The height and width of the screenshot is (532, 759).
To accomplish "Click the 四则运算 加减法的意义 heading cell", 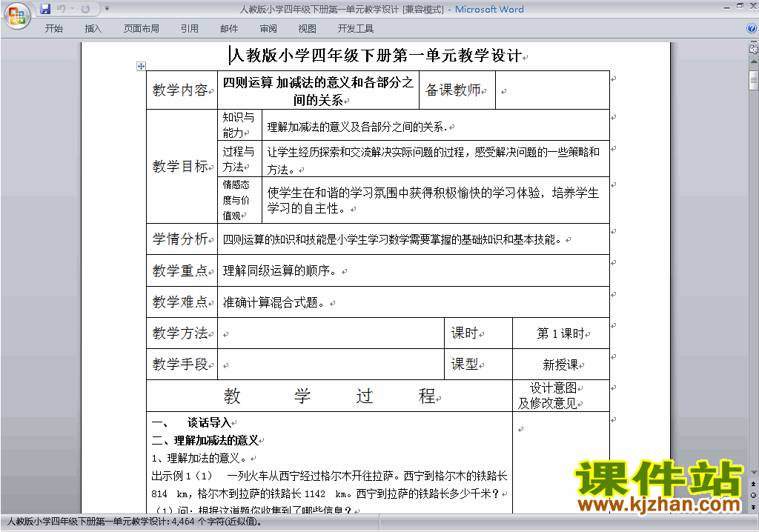I will [318, 90].
